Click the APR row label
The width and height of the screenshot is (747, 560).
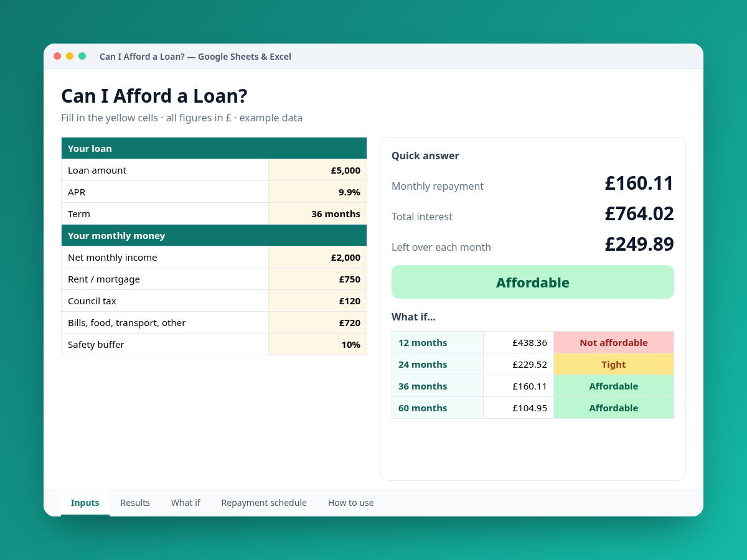[77, 192]
